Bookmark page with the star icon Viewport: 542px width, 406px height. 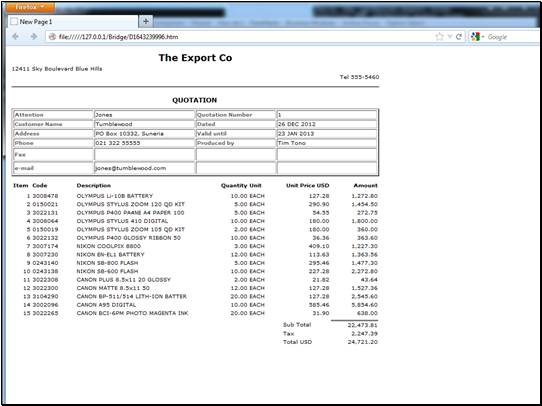click(x=439, y=37)
